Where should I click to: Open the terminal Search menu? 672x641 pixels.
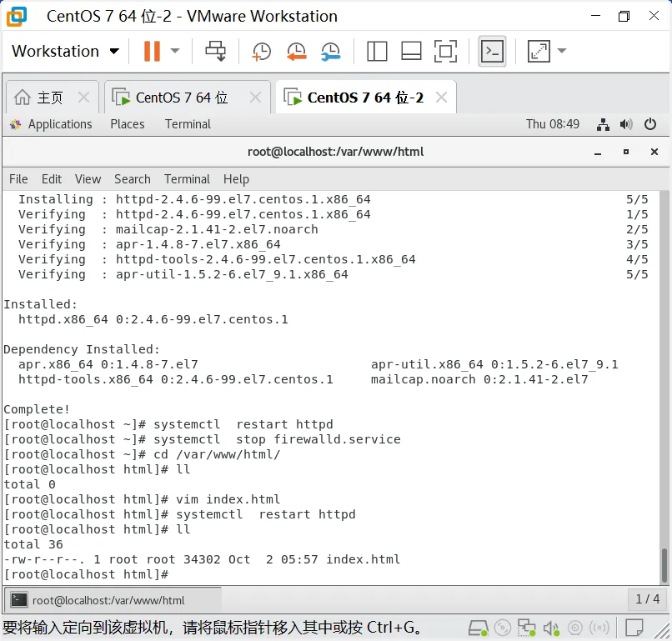132,179
